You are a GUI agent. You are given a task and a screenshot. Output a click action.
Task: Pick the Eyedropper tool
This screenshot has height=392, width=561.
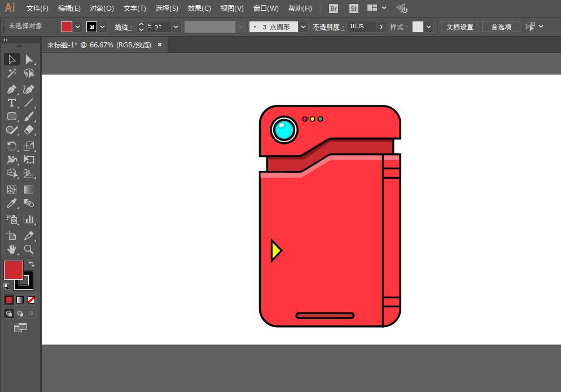tap(11, 204)
